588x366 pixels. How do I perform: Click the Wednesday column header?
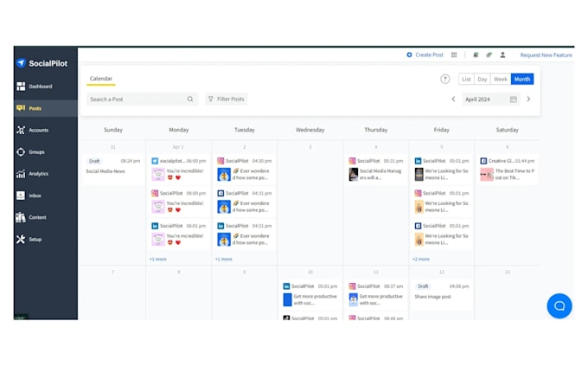point(310,130)
